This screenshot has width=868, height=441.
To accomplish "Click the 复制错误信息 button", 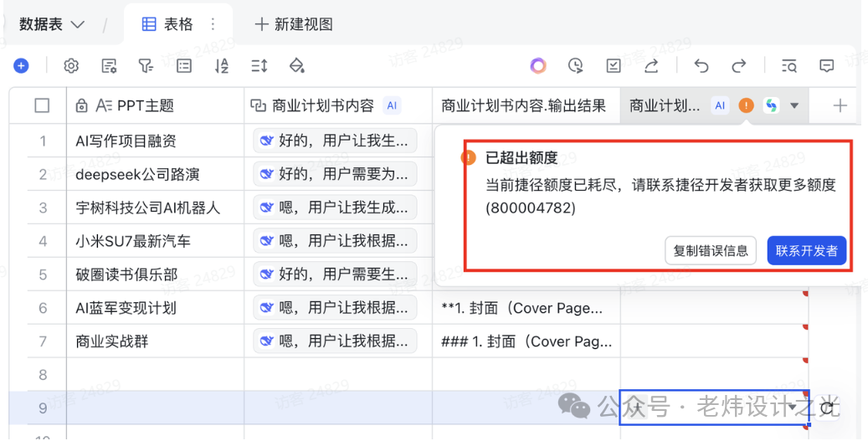I will pyautogui.click(x=711, y=251).
